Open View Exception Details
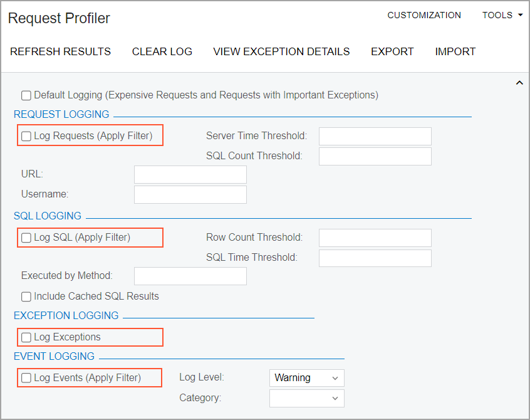Image resolution: width=530 pixels, height=420 pixels. pyautogui.click(x=281, y=51)
